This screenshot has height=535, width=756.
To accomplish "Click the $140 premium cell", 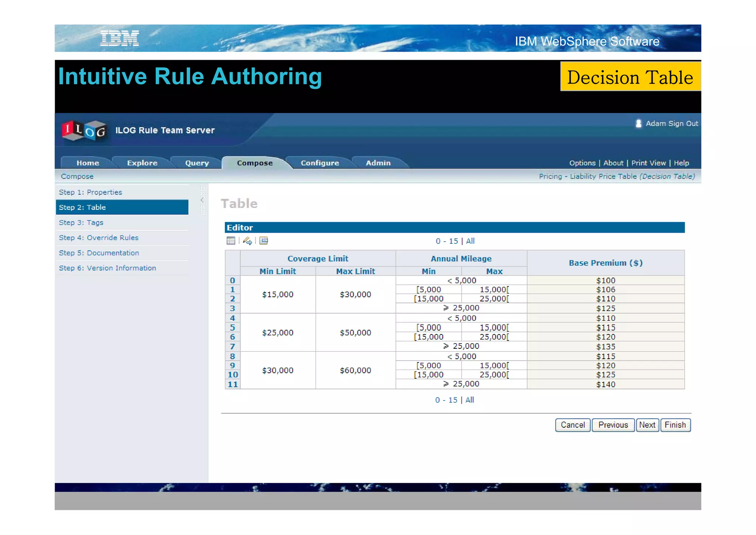I will pos(605,384).
